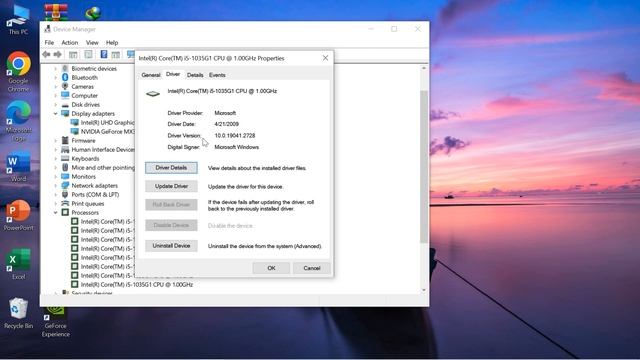This screenshot has height=360, width=640.
Task: Expand the Mice and other pointing devices node
Action: (56, 167)
